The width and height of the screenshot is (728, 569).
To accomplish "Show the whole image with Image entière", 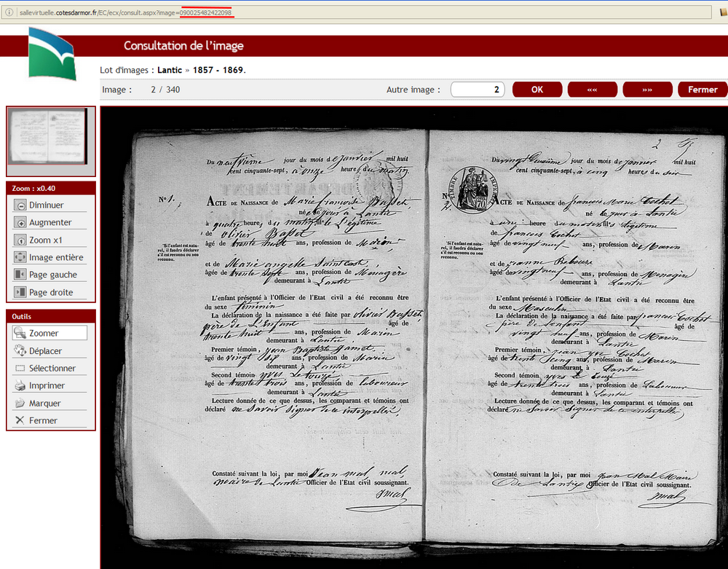I will 21,258.
